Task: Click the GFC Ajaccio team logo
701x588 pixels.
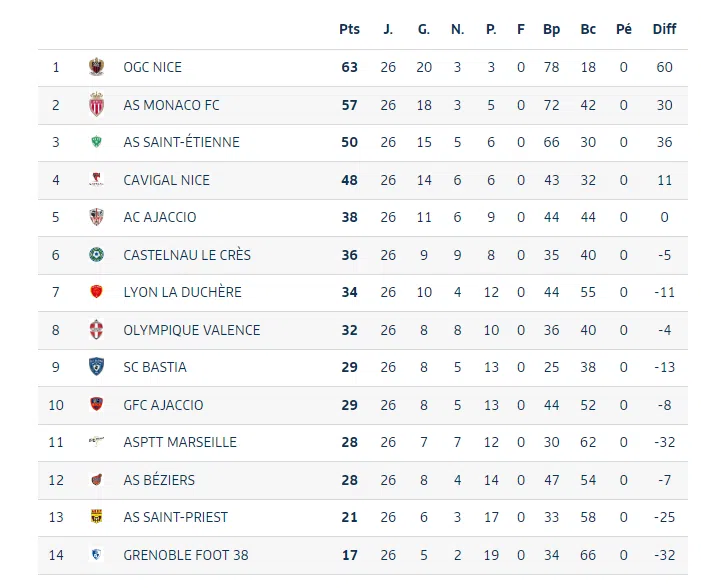Action: coord(96,405)
